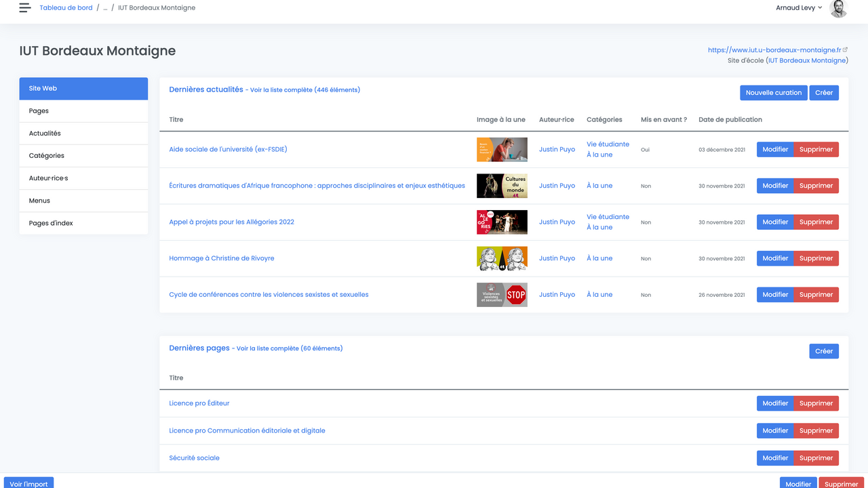Click the "Nouvelle curation" button
This screenshot has width=868, height=488.
tap(773, 92)
